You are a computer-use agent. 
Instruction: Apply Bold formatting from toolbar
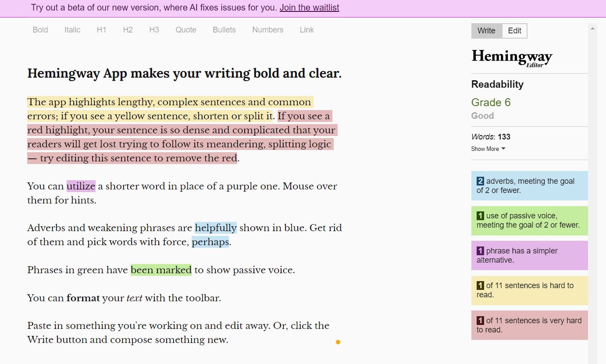point(40,30)
